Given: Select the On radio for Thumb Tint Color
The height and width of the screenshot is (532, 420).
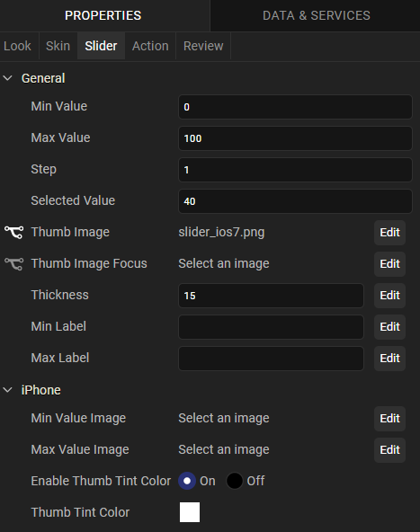Looking at the screenshot, I should [x=187, y=481].
